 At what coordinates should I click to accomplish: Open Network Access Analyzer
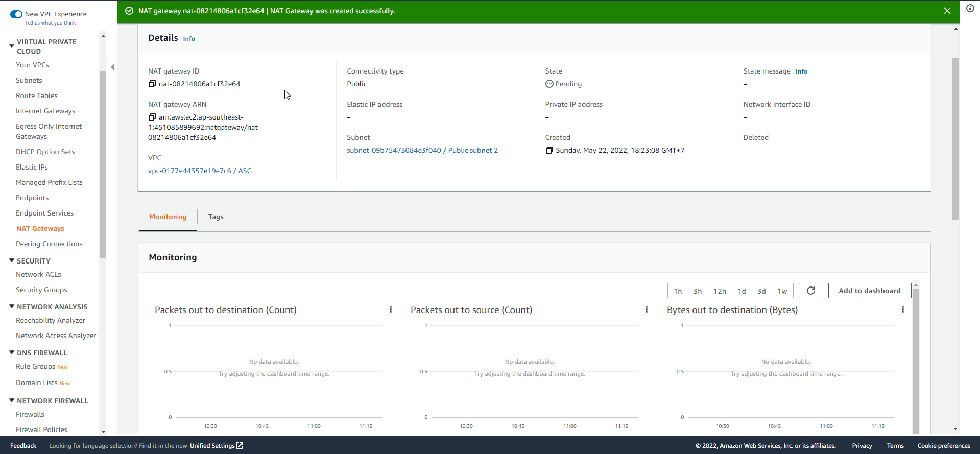(56, 336)
